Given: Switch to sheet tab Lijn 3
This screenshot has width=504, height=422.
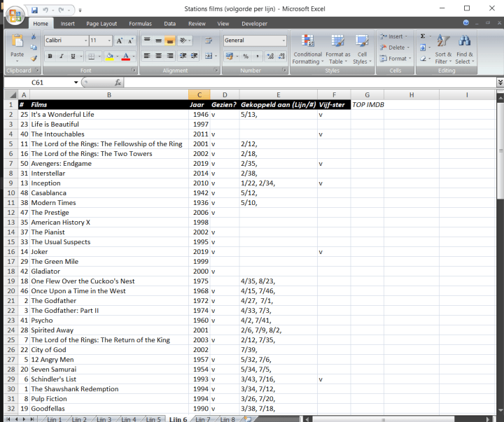Looking at the screenshot, I should (x=104, y=419).
